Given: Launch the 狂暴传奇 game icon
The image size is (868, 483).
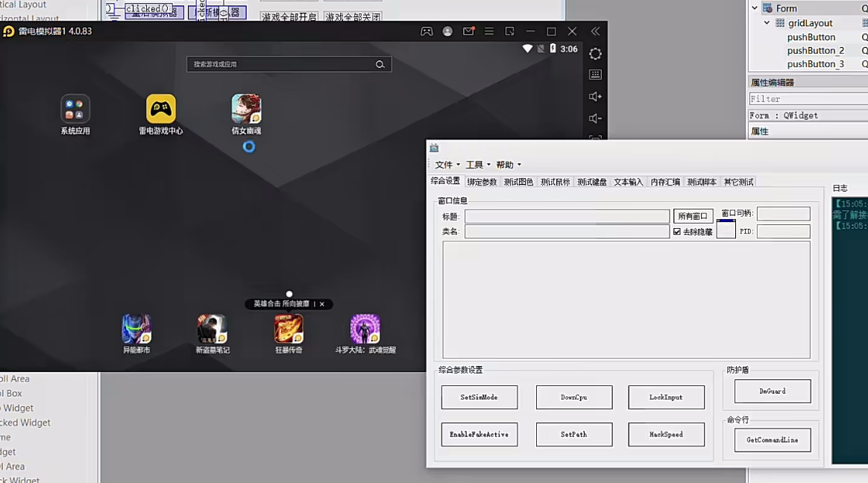Looking at the screenshot, I should 289,329.
